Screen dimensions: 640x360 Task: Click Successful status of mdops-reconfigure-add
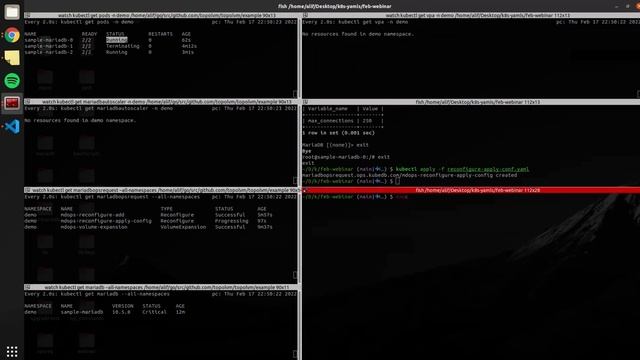pyautogui.click(x=230, y=215)
